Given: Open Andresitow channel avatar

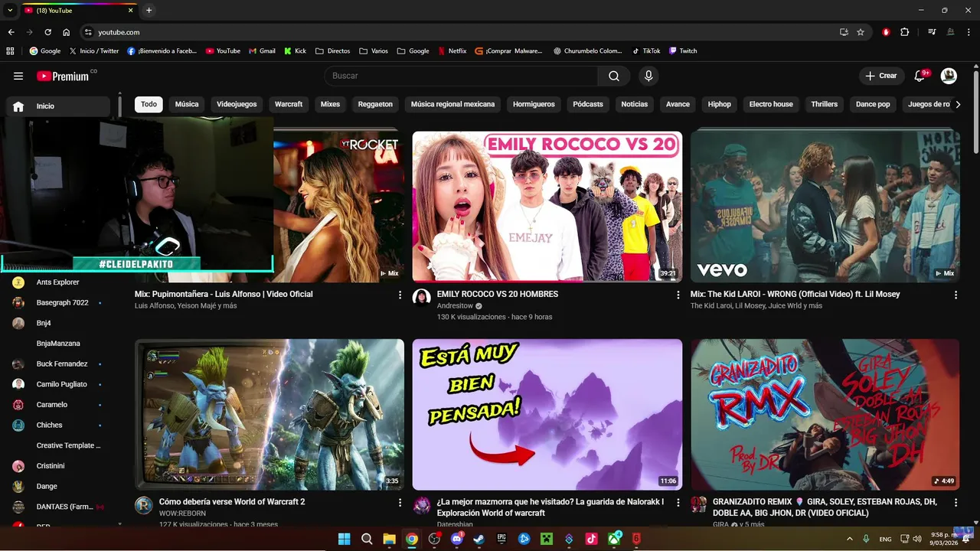Looking at the screenshot, I should coord(422,298).
